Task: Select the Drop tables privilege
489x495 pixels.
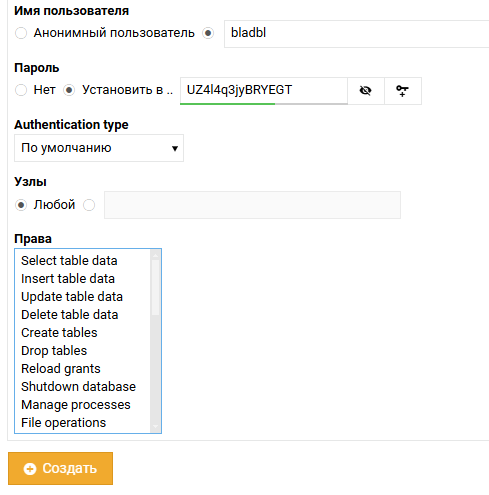Action: 54,351
